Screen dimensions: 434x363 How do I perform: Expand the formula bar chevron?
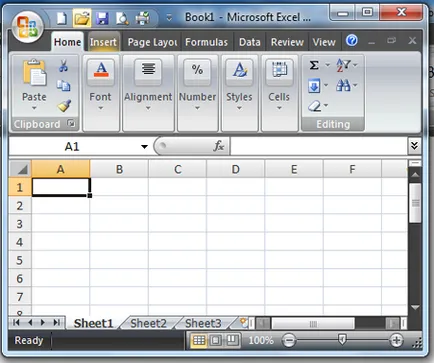pyautogui.click(x=414, y=146)
